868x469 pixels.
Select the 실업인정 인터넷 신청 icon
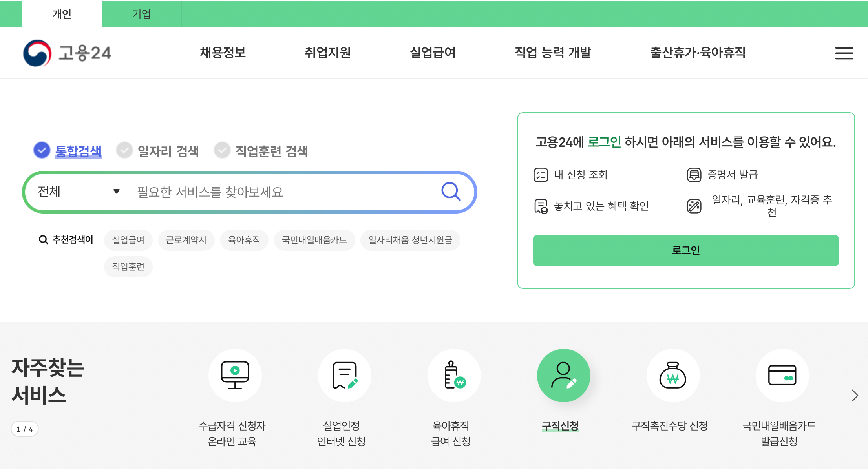(344, 375)
